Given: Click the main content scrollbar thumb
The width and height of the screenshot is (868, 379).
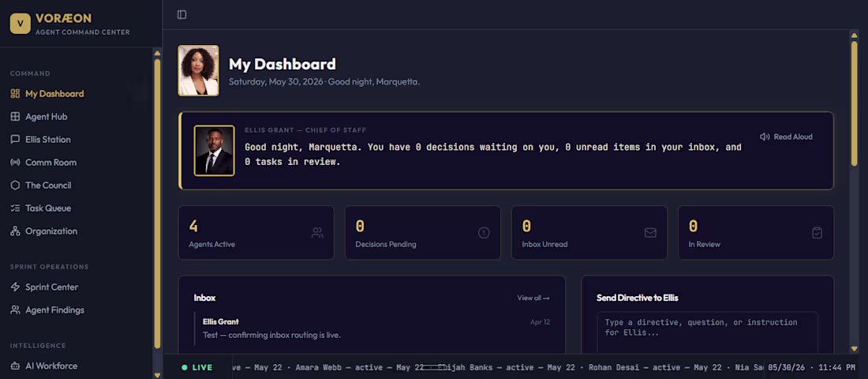Looking at the screenshot, I should [854, 103].
